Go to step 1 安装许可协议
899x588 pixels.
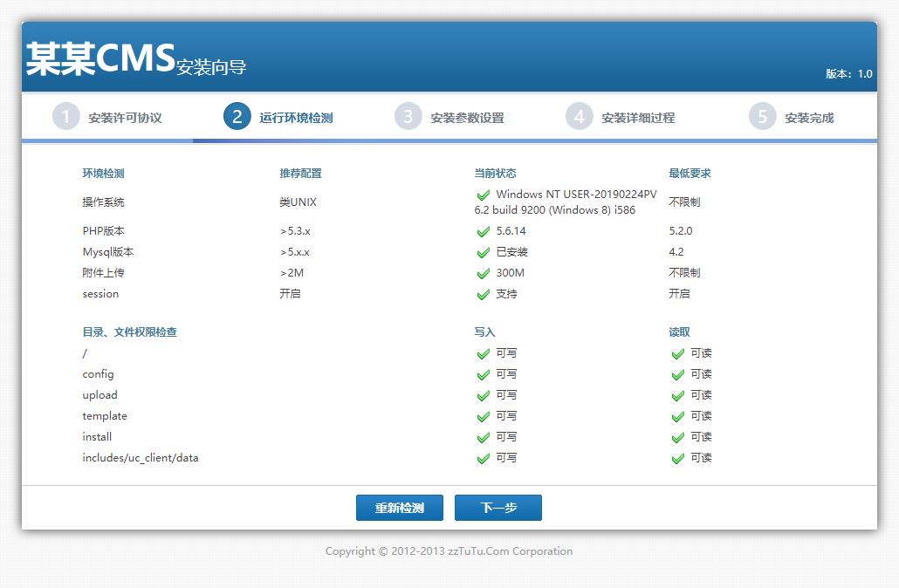pyautogui.click(x=107, y=117)
